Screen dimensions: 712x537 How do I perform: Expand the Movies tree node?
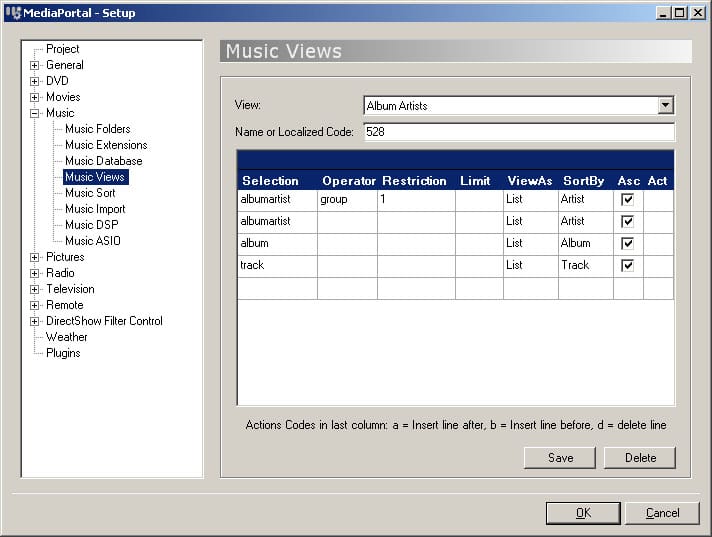35,97
